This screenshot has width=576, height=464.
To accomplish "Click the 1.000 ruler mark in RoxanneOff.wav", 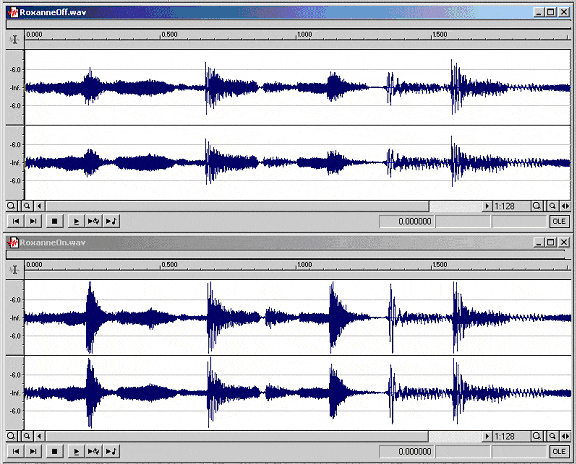I will [305, 35].
